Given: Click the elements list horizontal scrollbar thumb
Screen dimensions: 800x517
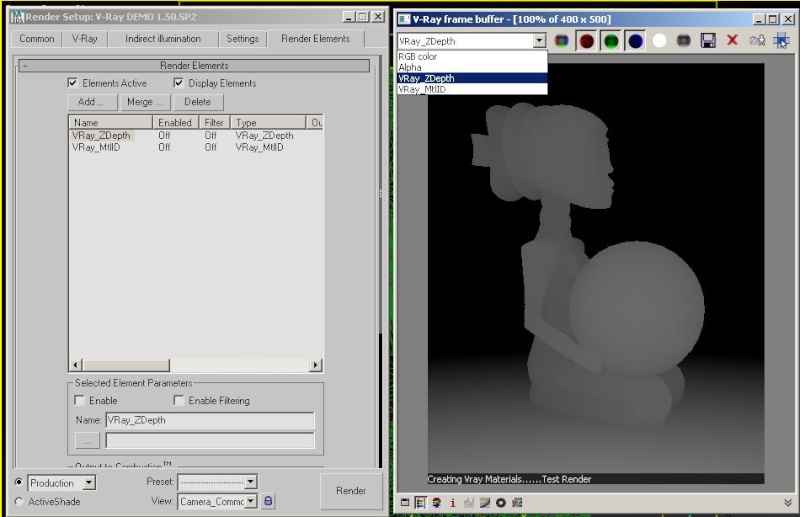Looking at the screenshot, I should [126, 365].
